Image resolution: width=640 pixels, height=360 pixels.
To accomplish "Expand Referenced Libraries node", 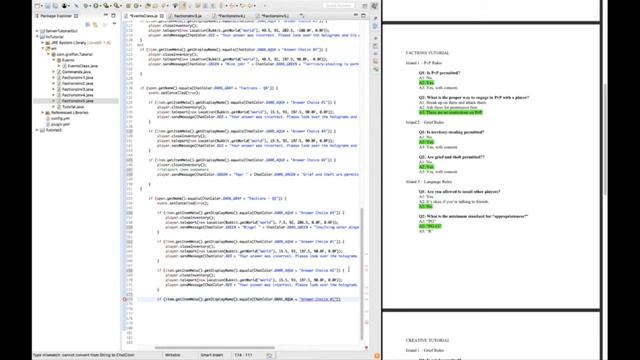I will tap(42, 113).
